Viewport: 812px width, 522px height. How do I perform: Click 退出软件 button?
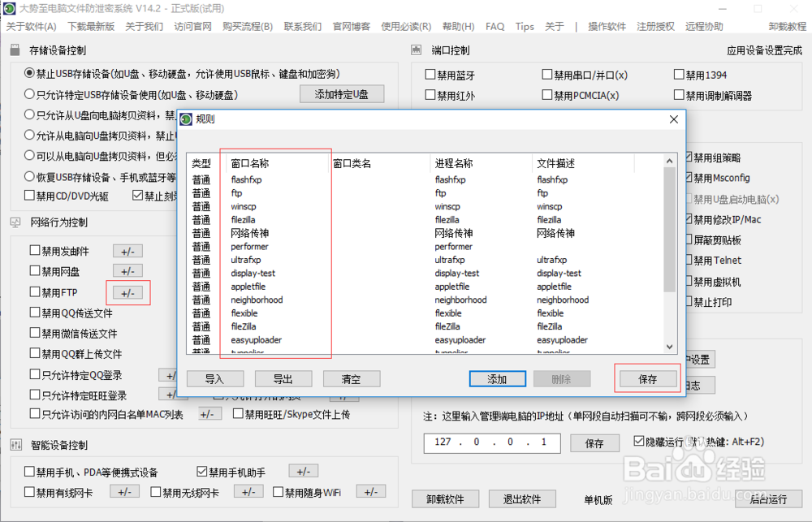click(522, 499)
